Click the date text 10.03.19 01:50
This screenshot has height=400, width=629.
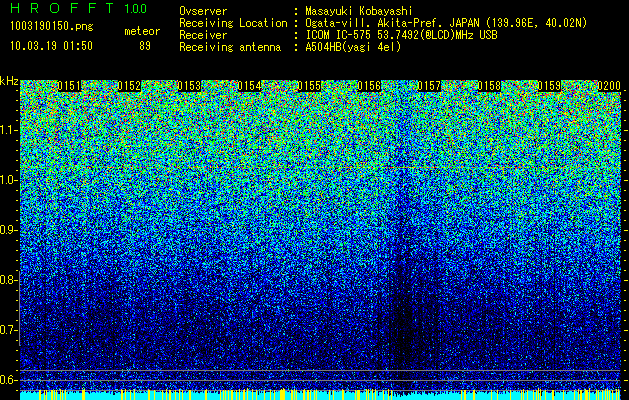pyautogui.click(x=51, y=46)
